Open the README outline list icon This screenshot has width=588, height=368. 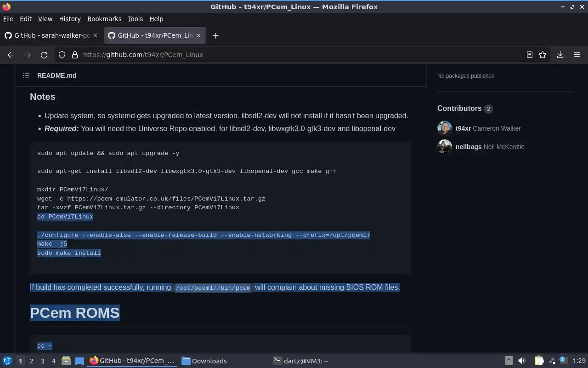pos(26,75)
